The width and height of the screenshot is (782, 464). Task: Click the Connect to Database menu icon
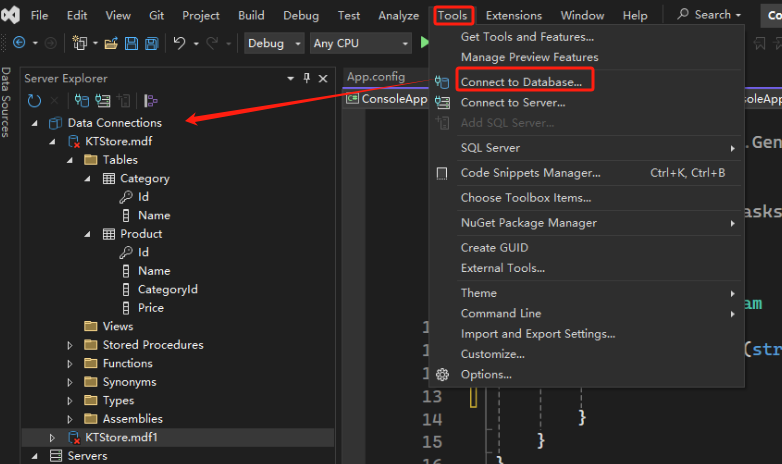[x=442, y=82]
